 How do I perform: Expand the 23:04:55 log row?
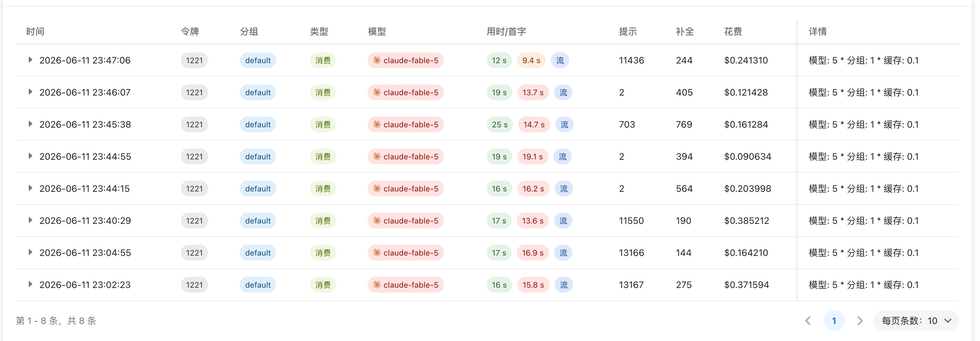tap(30, 252)
